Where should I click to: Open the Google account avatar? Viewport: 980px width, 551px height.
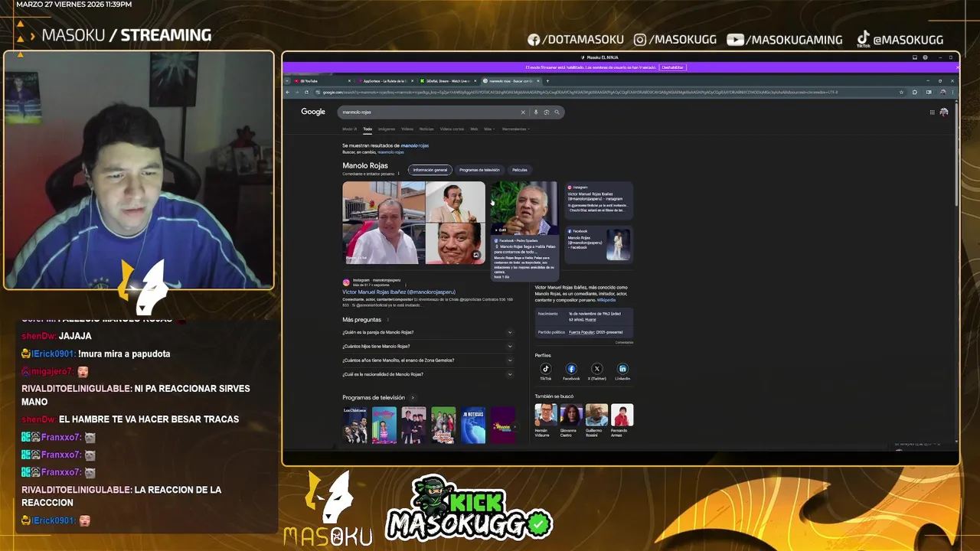[x=944, y=112]
